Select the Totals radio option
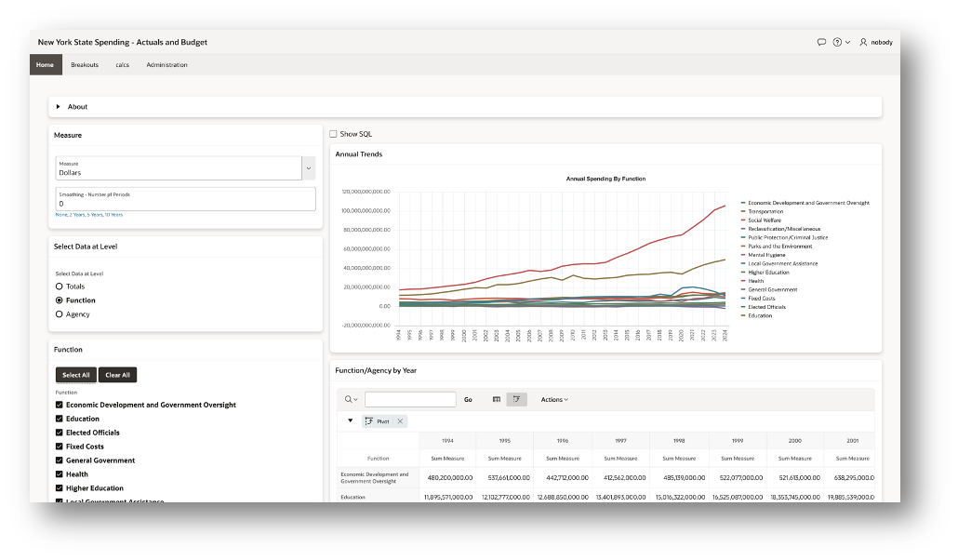Viewport: 958px width, 560px height. pos(60,287)
